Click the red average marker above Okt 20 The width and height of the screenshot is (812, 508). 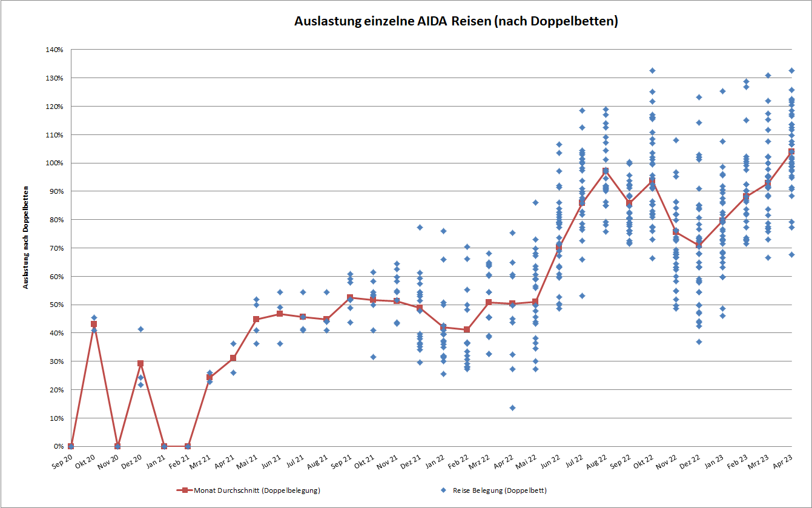[94, 325]
